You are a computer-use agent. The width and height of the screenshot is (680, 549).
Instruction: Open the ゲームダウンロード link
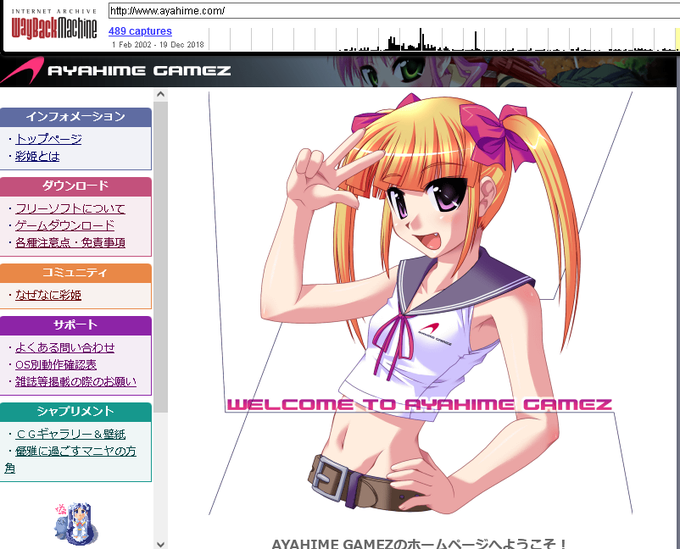(65, 225)
